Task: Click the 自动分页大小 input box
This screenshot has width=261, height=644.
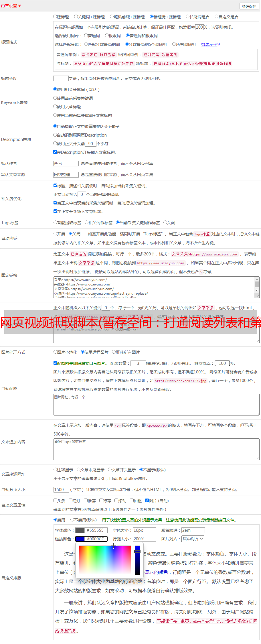Action: pos(61,490)
